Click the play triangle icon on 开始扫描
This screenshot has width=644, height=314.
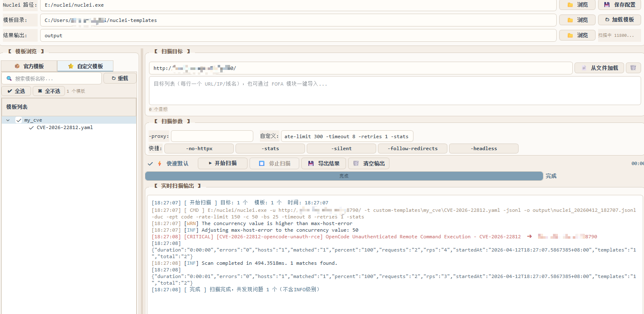[x=210, y=163]
